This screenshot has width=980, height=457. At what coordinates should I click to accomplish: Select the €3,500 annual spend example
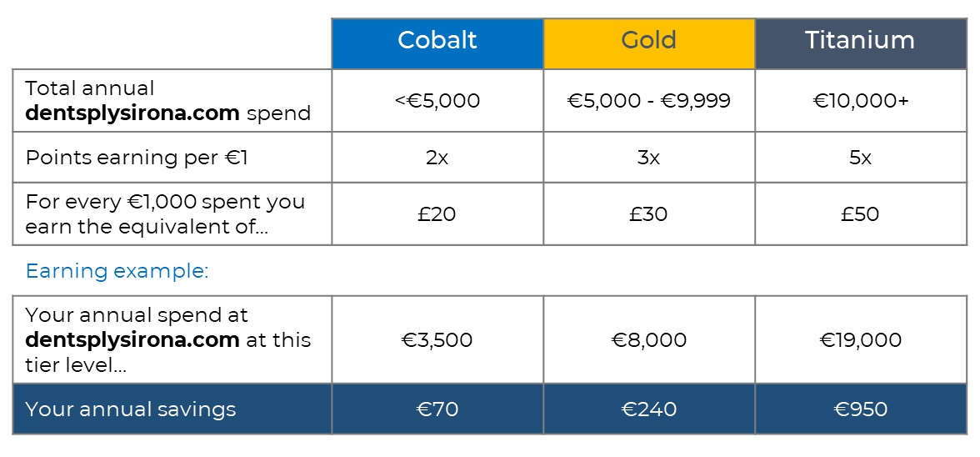tap(437, 340)
